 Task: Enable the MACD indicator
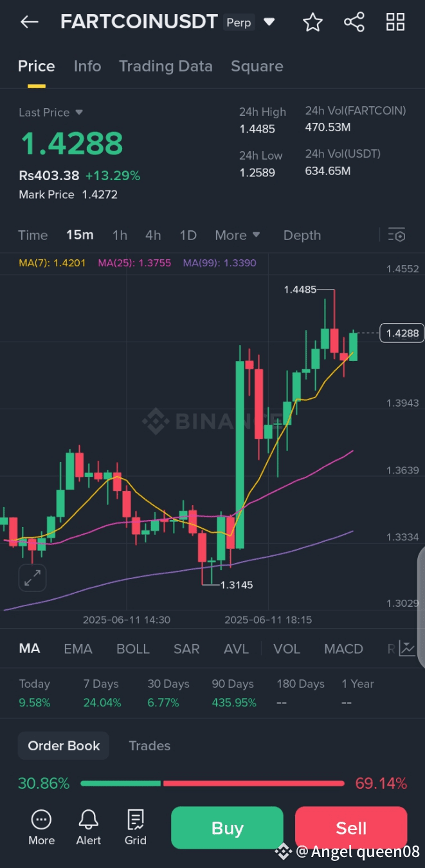[343, 649]
